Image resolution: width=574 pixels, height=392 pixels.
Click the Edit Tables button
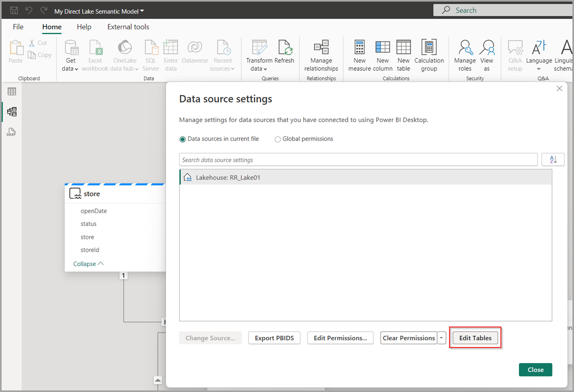475,338
